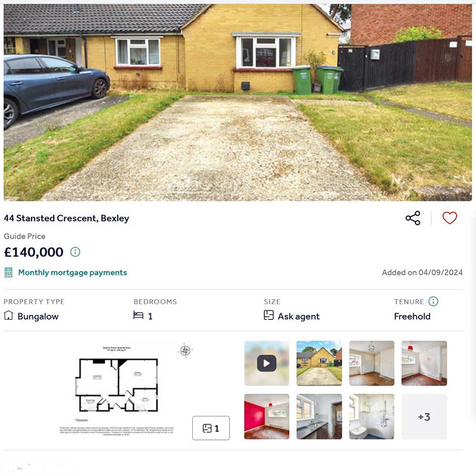This screenshot has height=476, width=476.
Task: Open the main property photo
Action: click(x=238, y=102)
